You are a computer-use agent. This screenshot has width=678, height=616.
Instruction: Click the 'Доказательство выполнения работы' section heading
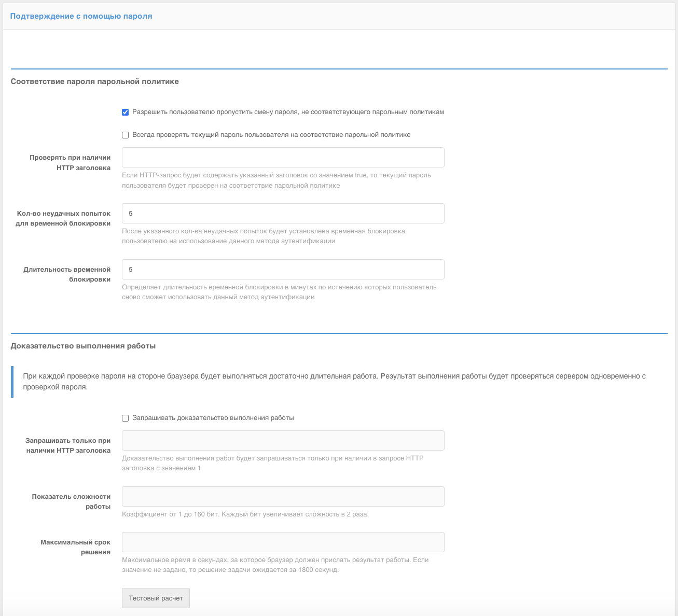click(x=84, y=346)
